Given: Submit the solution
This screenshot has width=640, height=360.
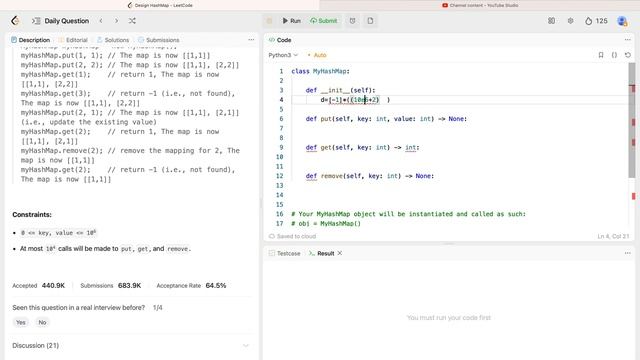Looking at the screenshot, I should [x=323, y=21].
